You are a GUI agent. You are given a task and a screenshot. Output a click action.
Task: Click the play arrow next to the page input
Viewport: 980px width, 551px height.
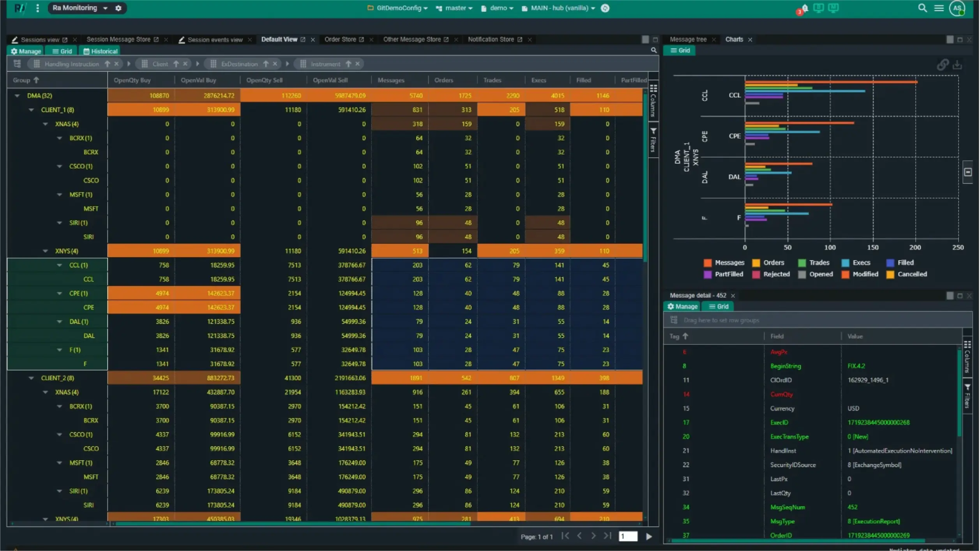pyautogui.click(x=649, y=537)
